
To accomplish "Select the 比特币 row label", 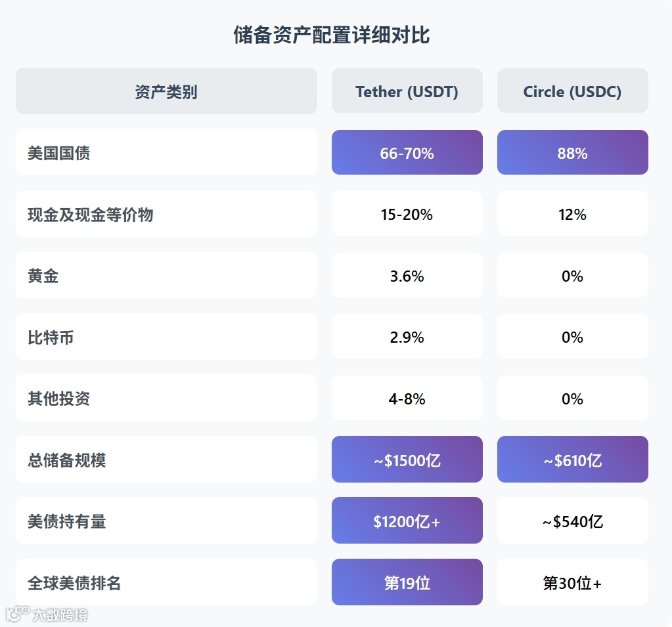I will [51, 337].
